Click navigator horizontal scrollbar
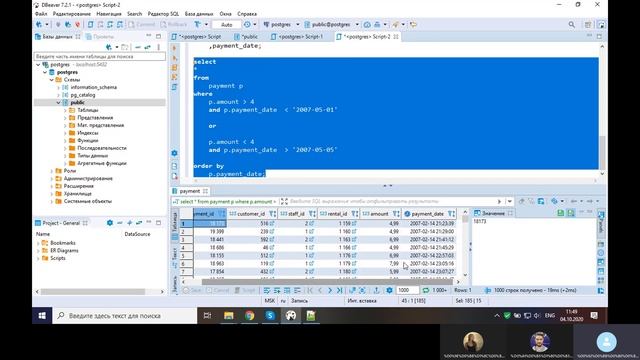Viewport: 640px width, 360px height. coord(92,292)
